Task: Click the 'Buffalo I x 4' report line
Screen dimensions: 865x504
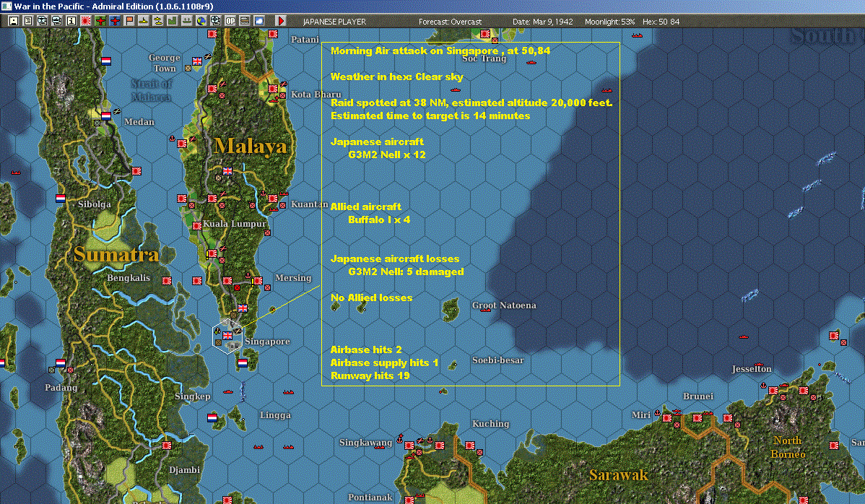Action: coord(379,220)
